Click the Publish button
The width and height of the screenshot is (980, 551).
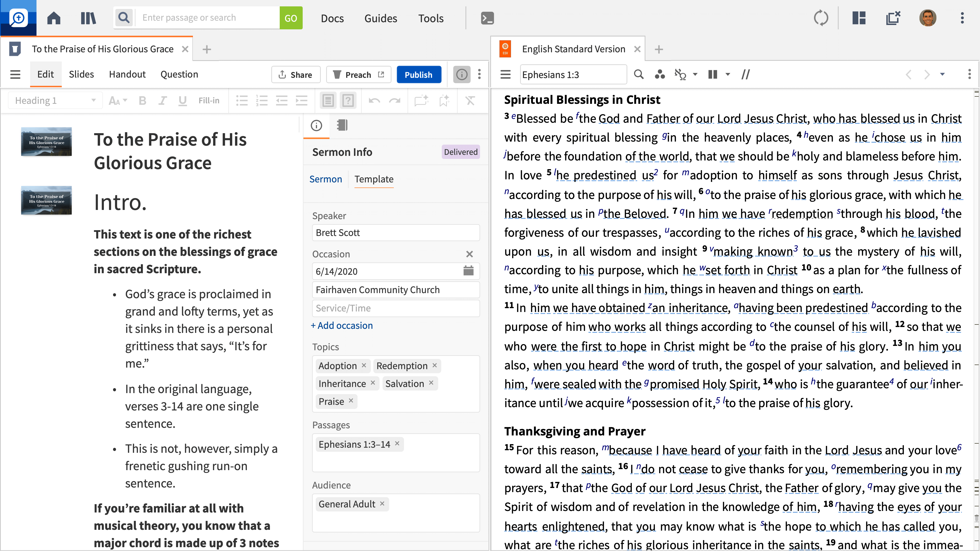coord(419,74)
